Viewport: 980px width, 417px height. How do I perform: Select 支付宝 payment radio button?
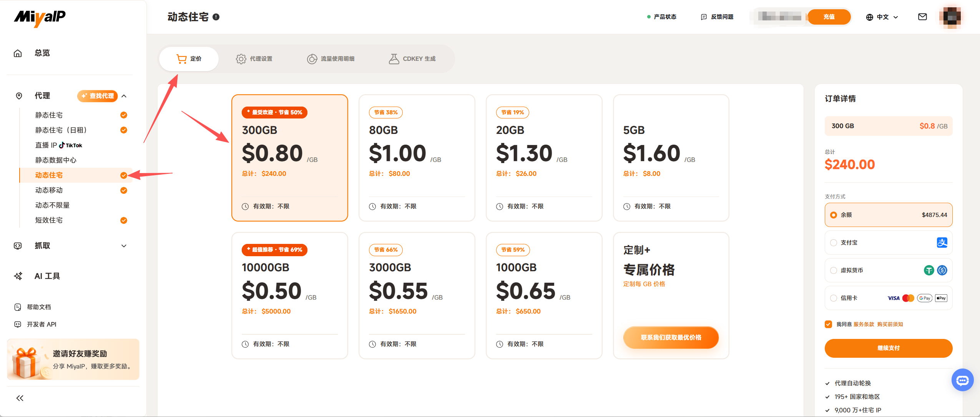tap(834, 243)
